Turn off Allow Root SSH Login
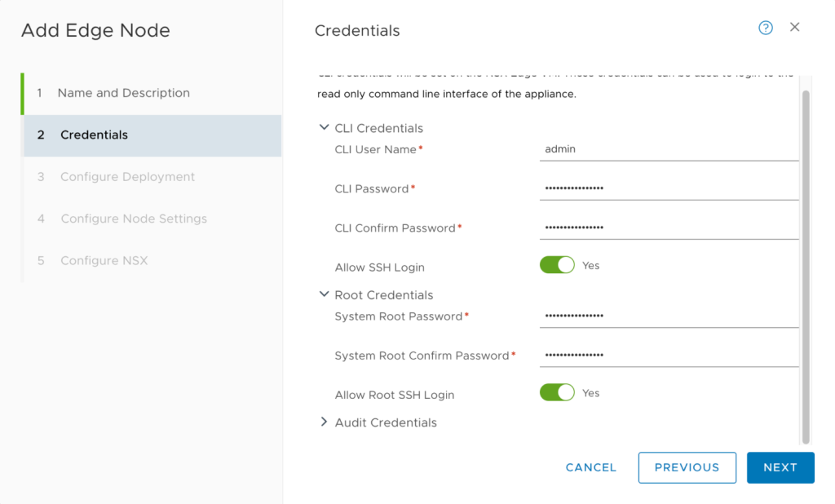This screenshot has width=835, height=504. coord(557,393)
